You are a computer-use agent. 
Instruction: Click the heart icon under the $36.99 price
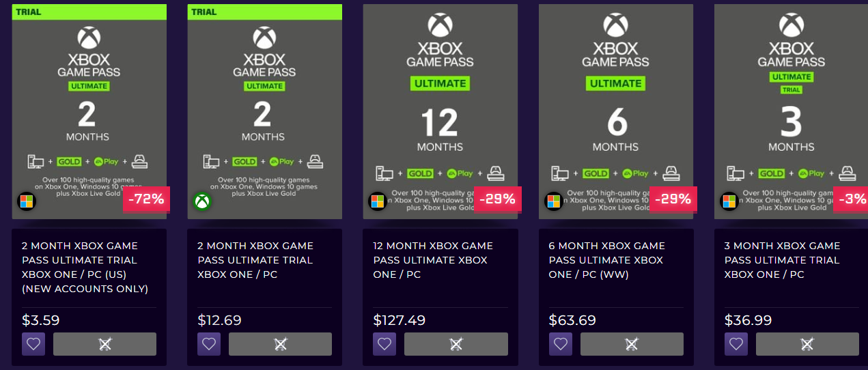[x=736, y=344]
